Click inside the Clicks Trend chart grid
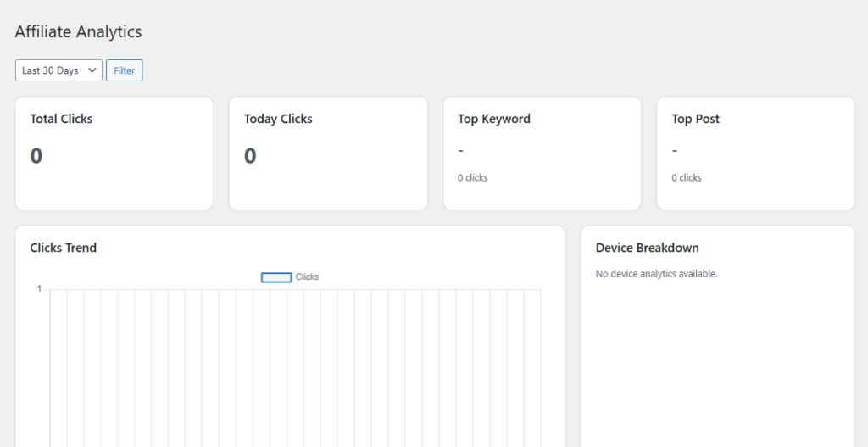 tap(295, 365)
